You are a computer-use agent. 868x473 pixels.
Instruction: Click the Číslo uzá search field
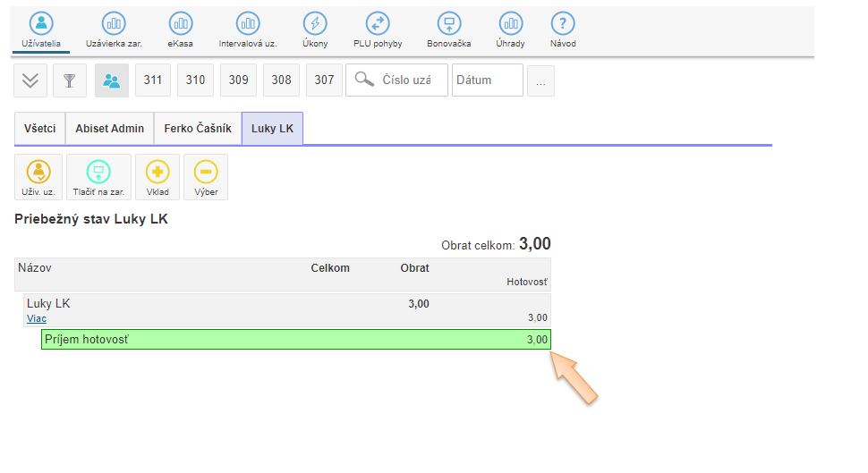point(405,80)
